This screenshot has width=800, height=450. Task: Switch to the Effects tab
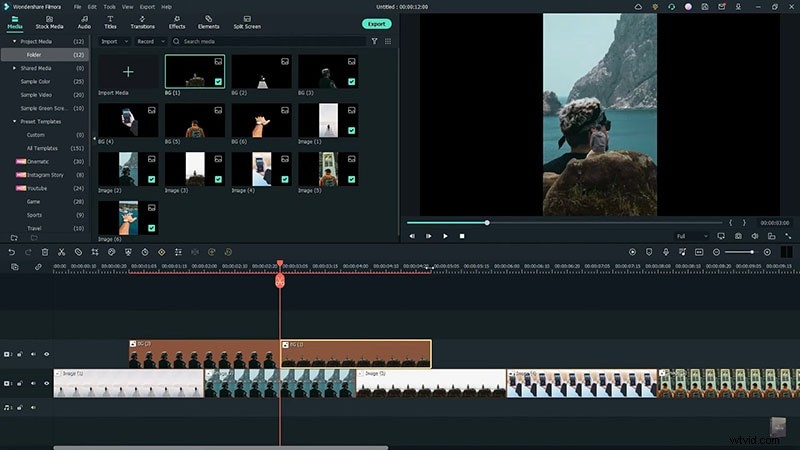(x=177, y=22)
